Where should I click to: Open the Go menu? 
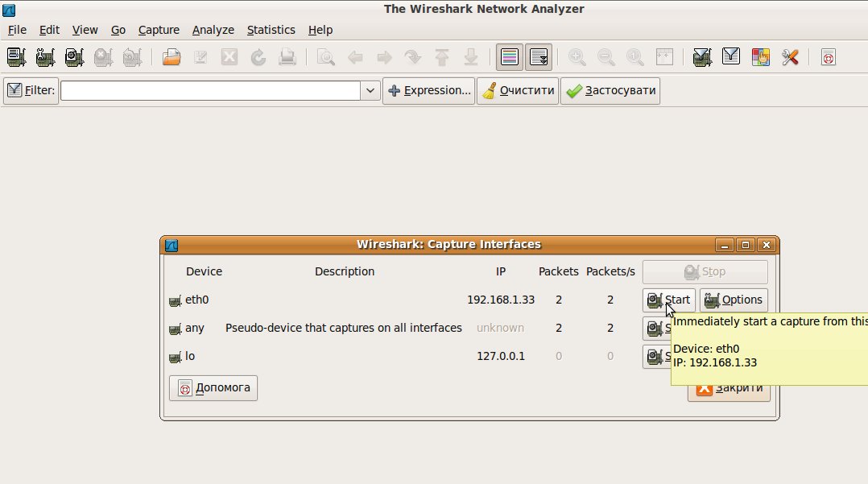(x=118, y=30)
